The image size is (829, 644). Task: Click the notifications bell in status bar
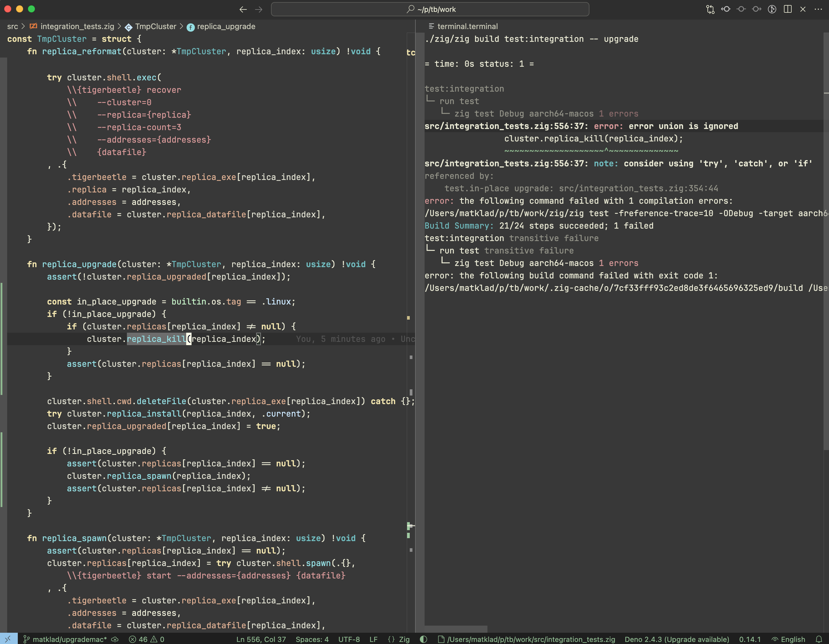pyautogui.click(x=819, y=639)
